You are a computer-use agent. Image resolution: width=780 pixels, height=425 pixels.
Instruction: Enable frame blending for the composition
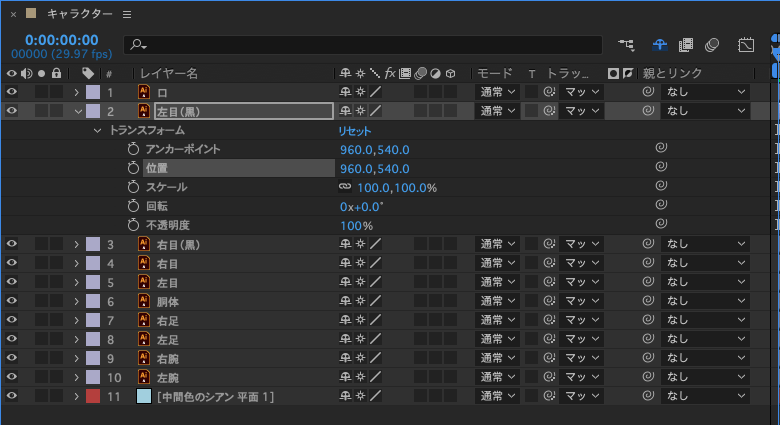coord(686,45)
